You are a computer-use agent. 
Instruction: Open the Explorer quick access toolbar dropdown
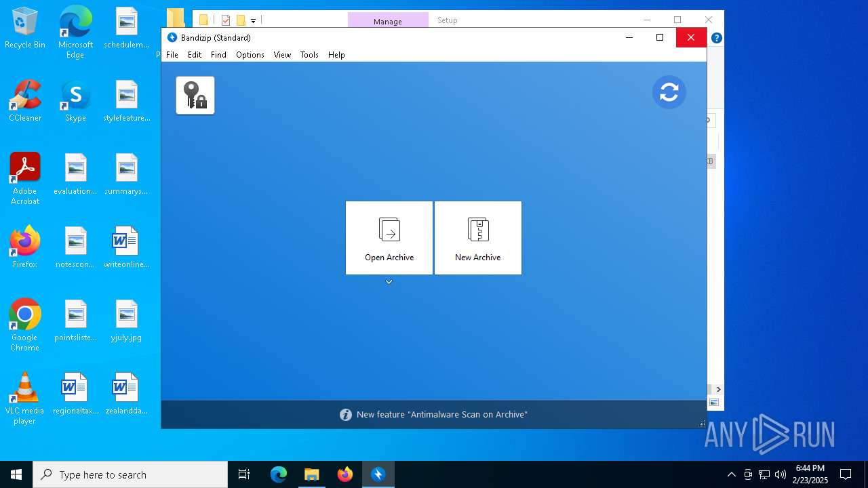[253, 21]
